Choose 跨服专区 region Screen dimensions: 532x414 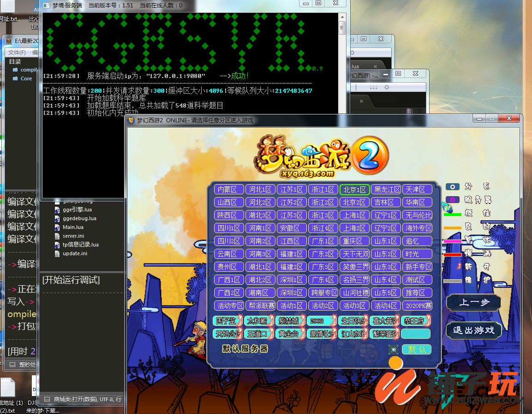pos(323,293)
